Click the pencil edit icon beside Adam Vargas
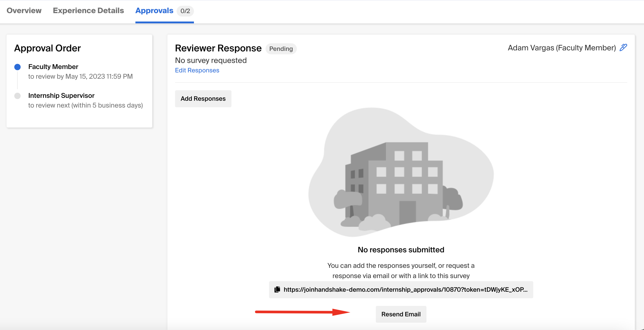Viewport: 644px width, 330px height. click(x=623, y=47)
